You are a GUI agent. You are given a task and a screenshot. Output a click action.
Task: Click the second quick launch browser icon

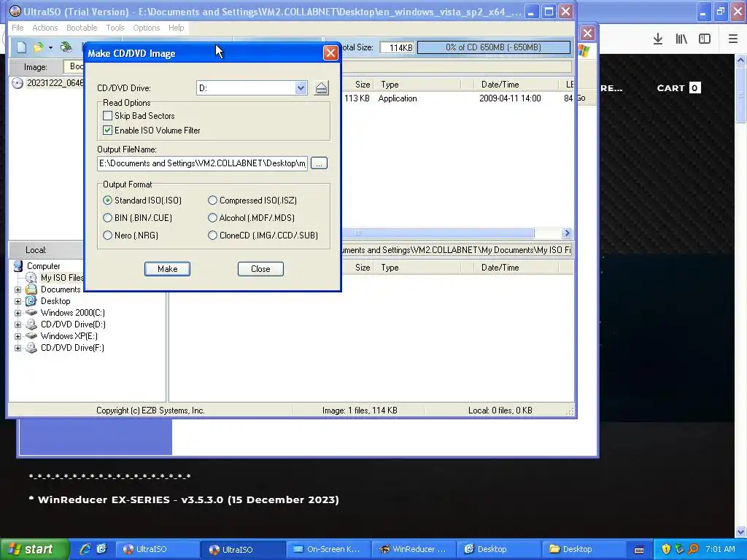(x=101, y=549)
